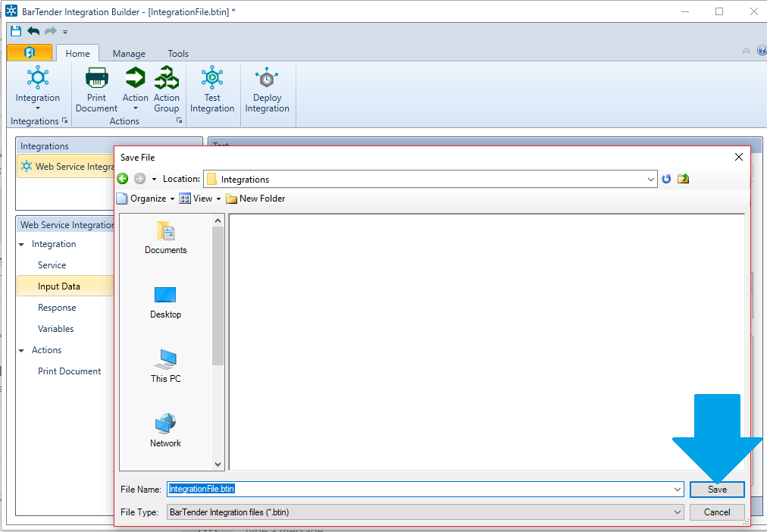The image size is (767, 532).
Task: Click the Redo arrow in quick access toolbar
Action: coord(50,31)
